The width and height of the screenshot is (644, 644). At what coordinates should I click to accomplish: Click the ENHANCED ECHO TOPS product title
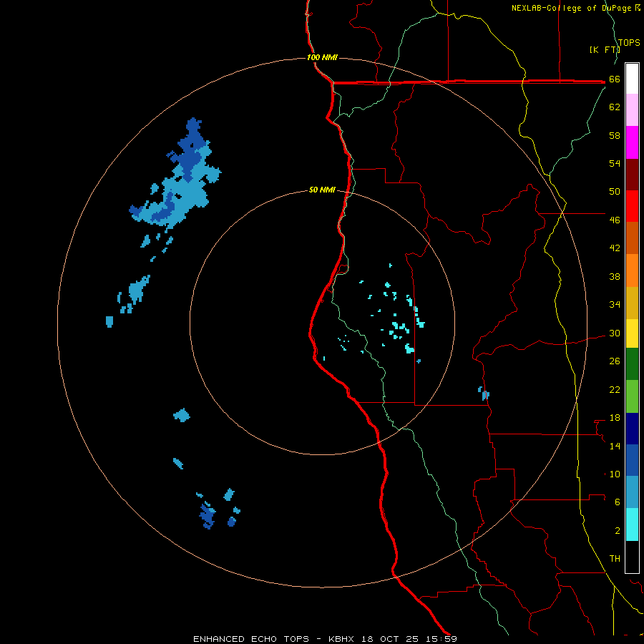pos(251,639)
